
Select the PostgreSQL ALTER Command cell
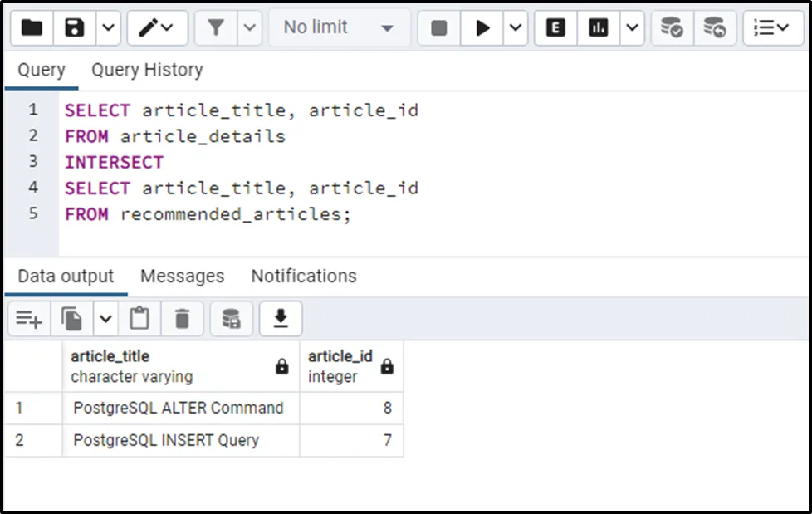tap(179, 409)
